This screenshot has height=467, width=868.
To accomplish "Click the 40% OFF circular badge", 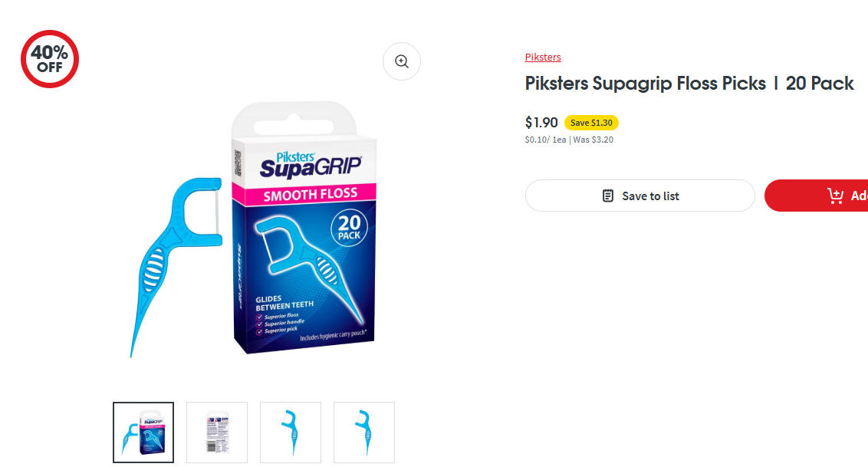I will tap(50, 59).
